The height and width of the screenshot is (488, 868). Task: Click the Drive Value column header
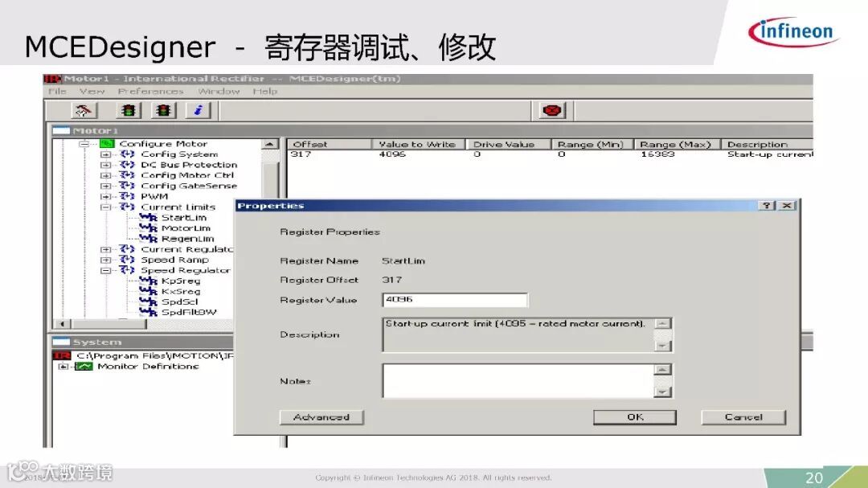[508, 145]
